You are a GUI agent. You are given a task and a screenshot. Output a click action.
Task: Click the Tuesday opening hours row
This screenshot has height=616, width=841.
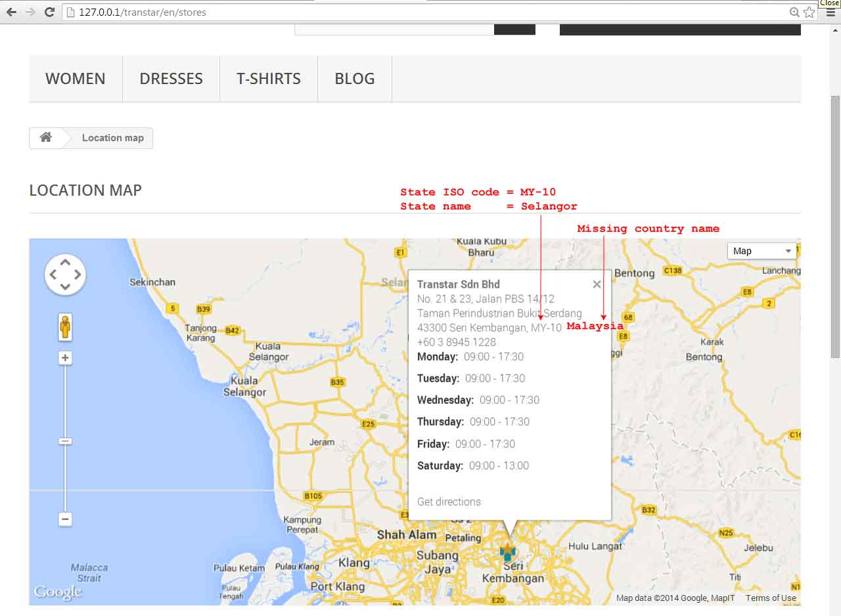[471, 378]
